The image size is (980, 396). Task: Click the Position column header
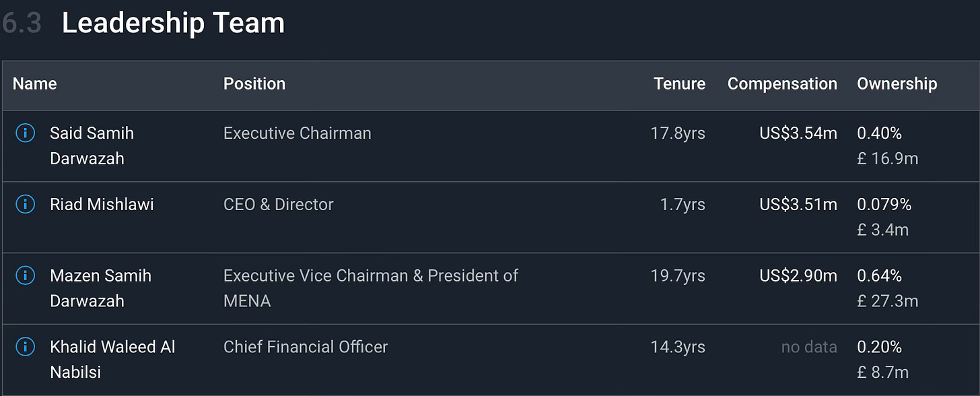pos(254,84)
